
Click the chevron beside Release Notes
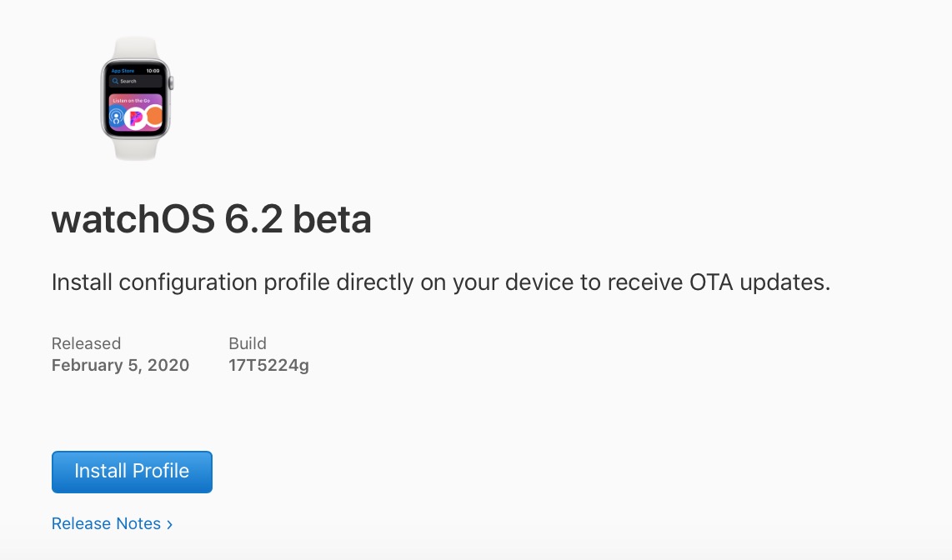tap(170, 524)
